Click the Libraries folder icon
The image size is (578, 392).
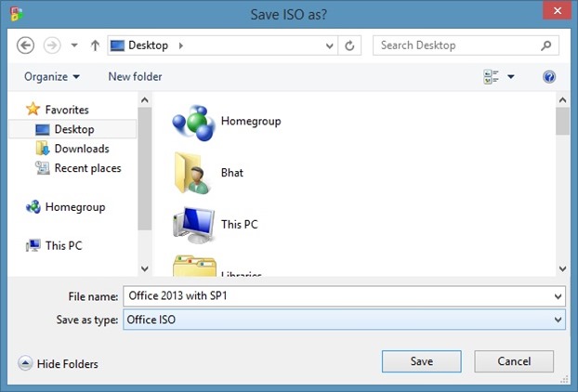[194, 266]
